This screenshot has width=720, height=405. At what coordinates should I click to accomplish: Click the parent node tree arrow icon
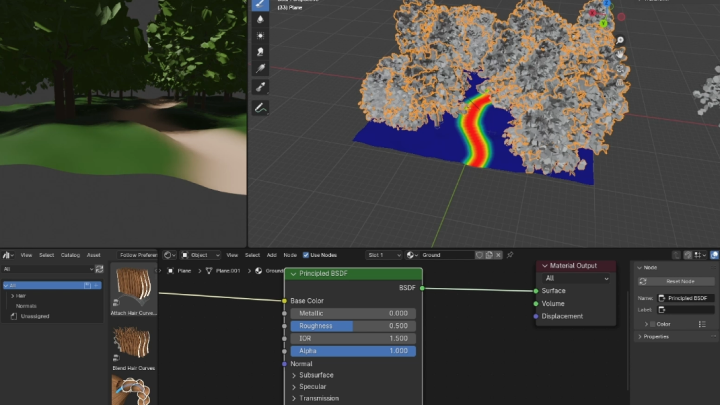coord(676,255)
